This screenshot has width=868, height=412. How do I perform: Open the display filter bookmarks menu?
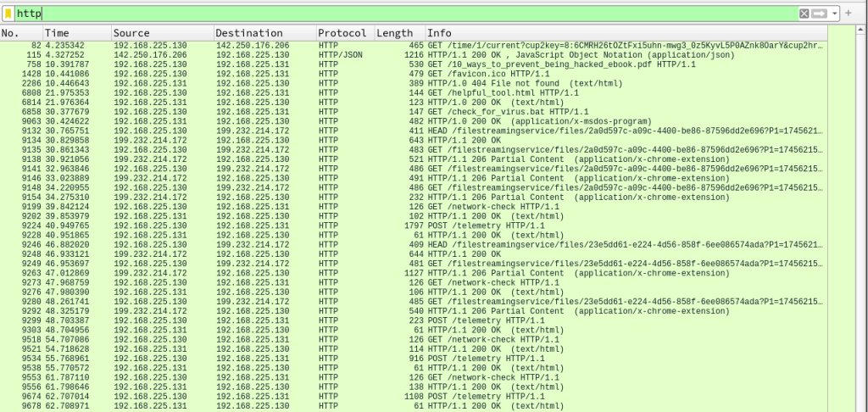coord(8,14)
